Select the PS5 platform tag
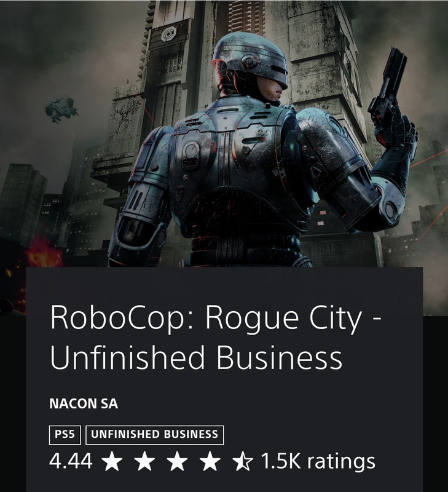 (x=65, y=435)
